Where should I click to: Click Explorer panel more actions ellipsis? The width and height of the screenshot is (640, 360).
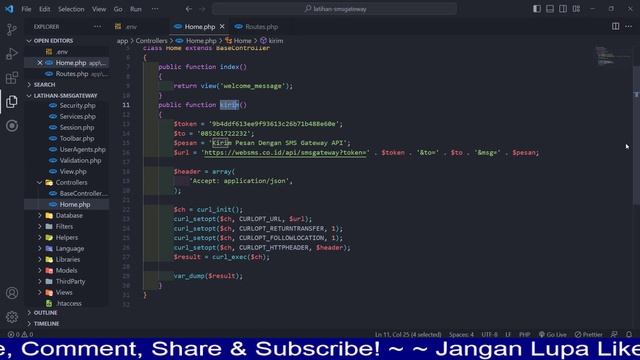click(x=97, y=27)
